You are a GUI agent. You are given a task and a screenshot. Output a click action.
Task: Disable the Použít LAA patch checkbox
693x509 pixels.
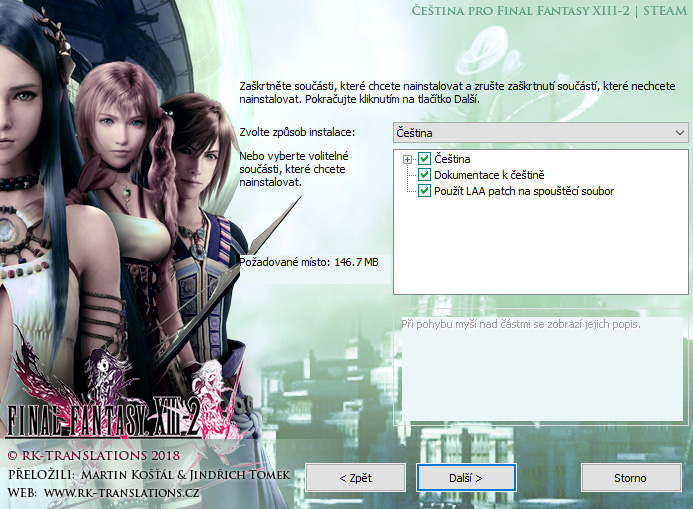[x=424, y=191]
